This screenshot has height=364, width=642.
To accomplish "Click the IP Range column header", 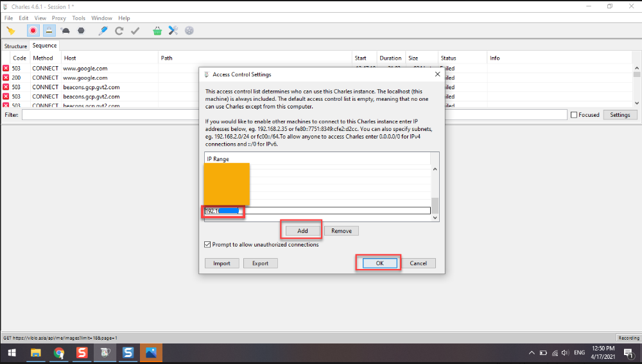I will (317, 159).
